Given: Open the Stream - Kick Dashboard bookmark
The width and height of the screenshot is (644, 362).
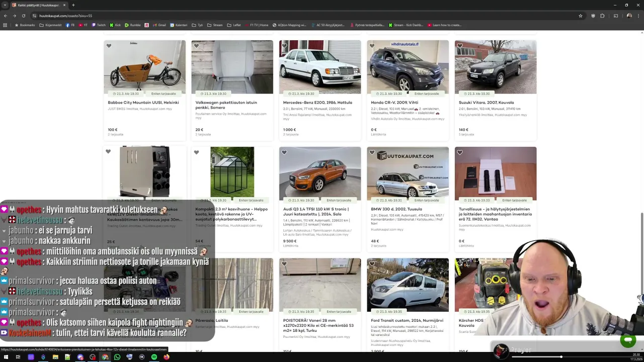Looking at the screenshot, I should [406, 25].
